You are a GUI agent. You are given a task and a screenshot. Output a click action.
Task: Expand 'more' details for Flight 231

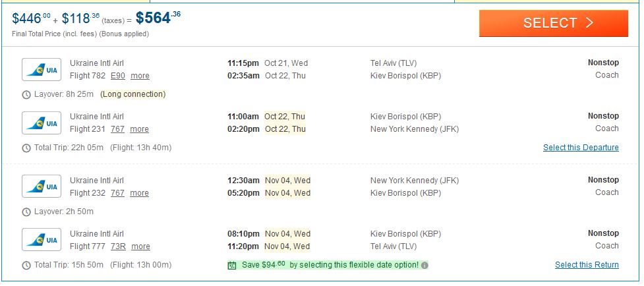139,129
